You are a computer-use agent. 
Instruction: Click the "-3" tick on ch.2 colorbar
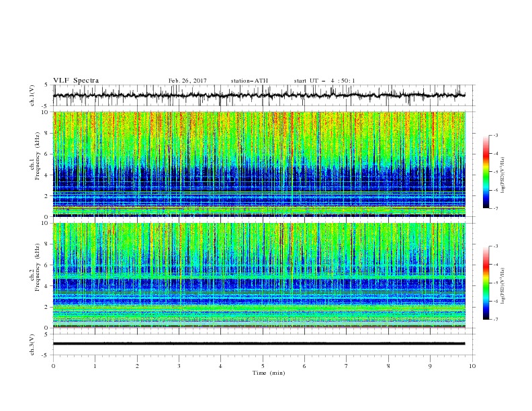click(x=496, y=246)
